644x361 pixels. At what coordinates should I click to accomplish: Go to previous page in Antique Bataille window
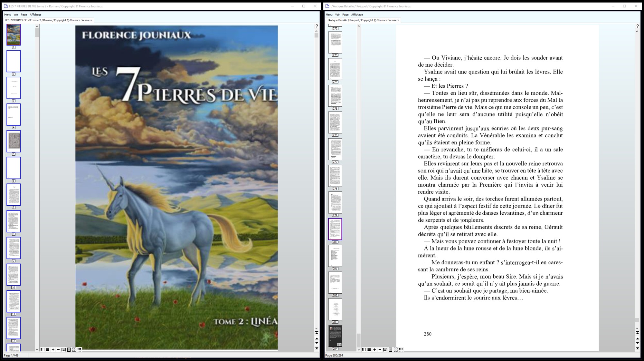[x=637, y=338]
